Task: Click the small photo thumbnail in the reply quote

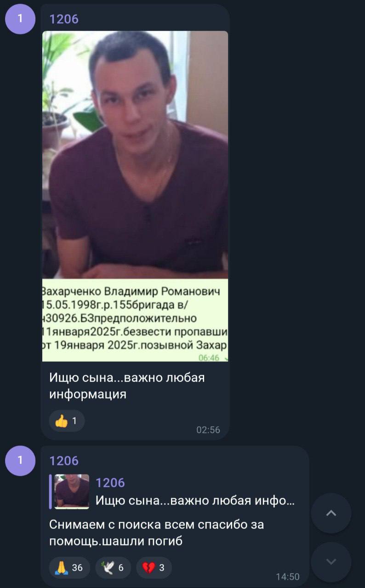Action: point(72,492)
